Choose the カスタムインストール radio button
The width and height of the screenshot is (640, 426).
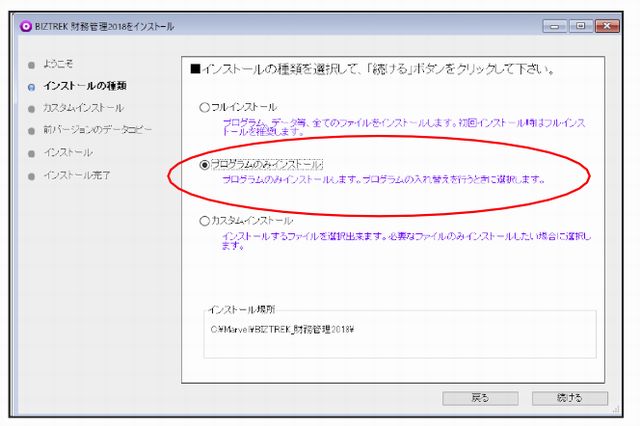(x=204, y=221)
